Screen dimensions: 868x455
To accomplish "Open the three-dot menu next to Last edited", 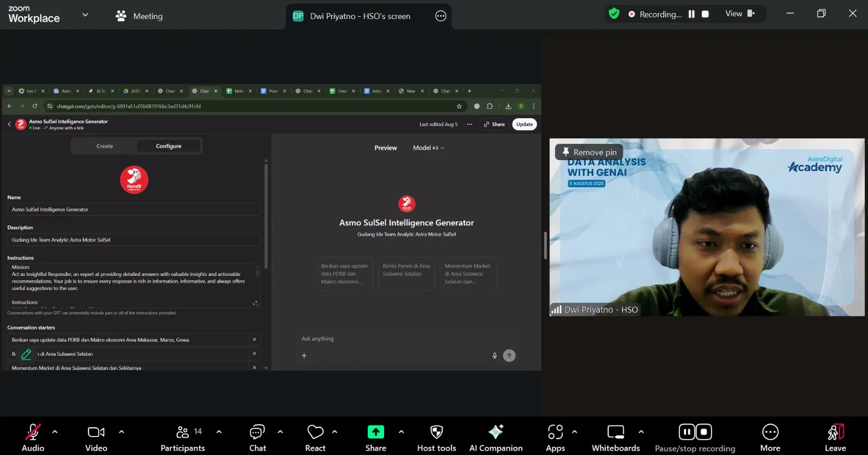I will coord(470,124).
